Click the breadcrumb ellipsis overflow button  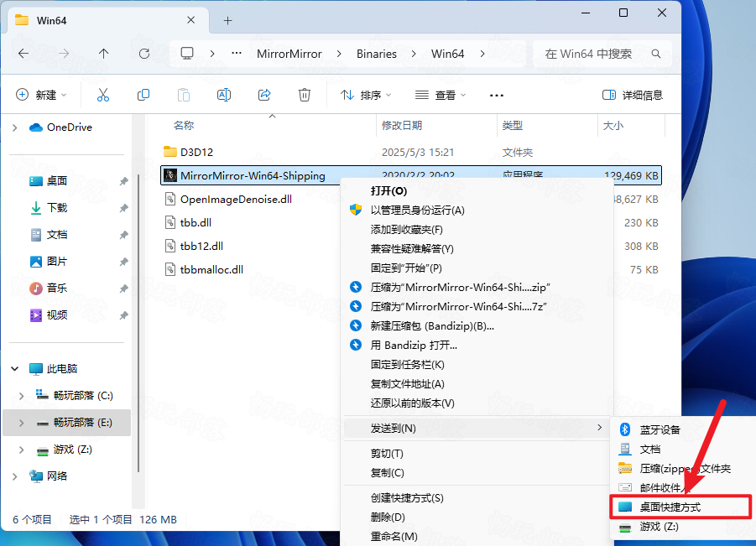[x=237, y=54]
